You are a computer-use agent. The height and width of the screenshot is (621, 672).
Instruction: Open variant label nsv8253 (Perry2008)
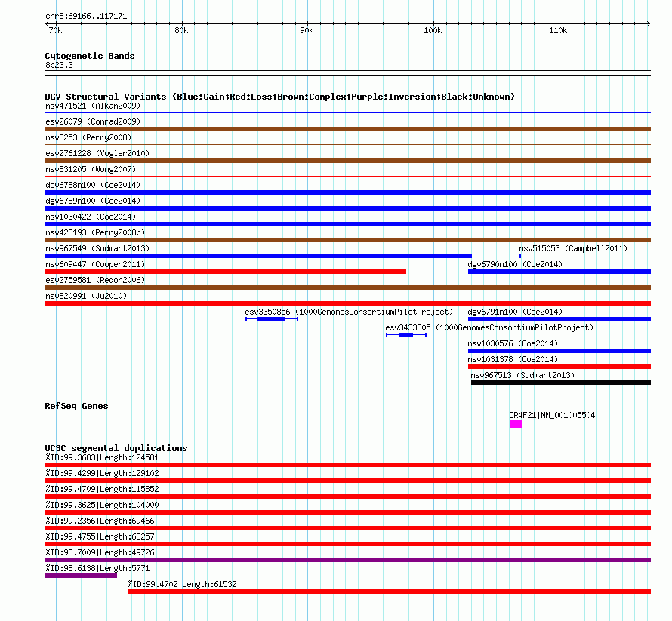point(88,137)
